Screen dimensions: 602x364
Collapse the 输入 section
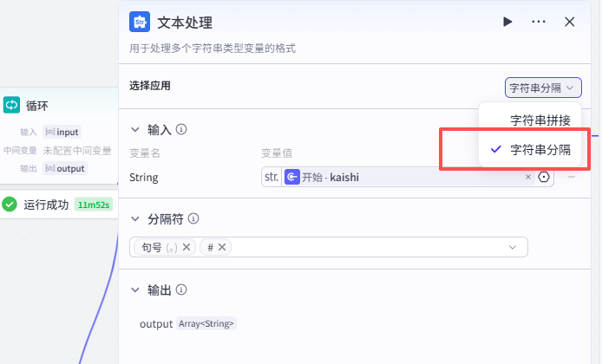[135, 129]
